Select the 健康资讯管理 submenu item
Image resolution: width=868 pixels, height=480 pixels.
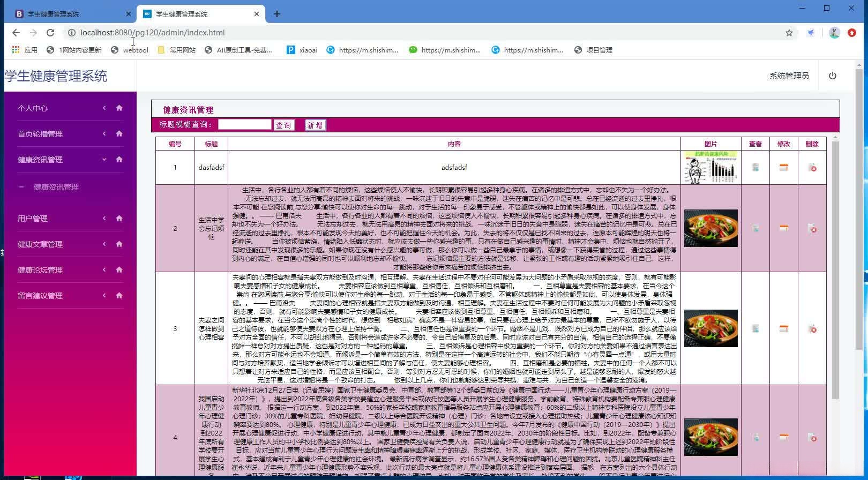click(56, 187)
